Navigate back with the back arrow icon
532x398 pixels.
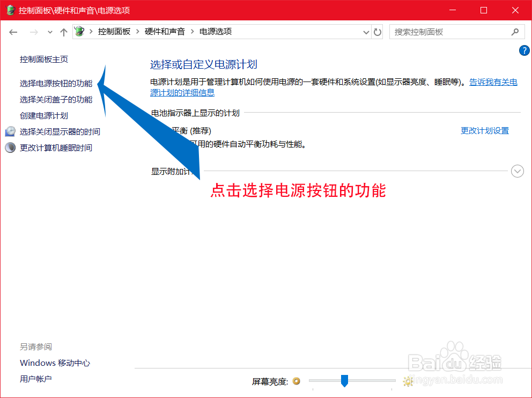click(13, 32)
